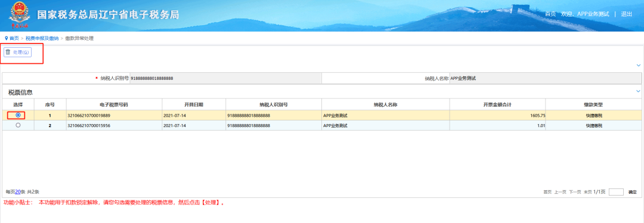
Task: Open 首页 in the breadcrumb
Action: pyautogui.click(x=14, y=38)
